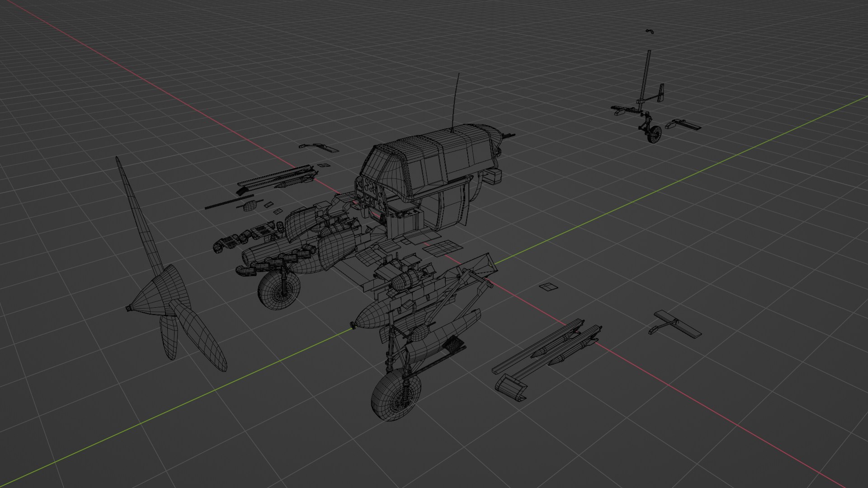Select the nearest large landing gear wheel
This screenshot has height=488, width=868.
coord(396,394)
